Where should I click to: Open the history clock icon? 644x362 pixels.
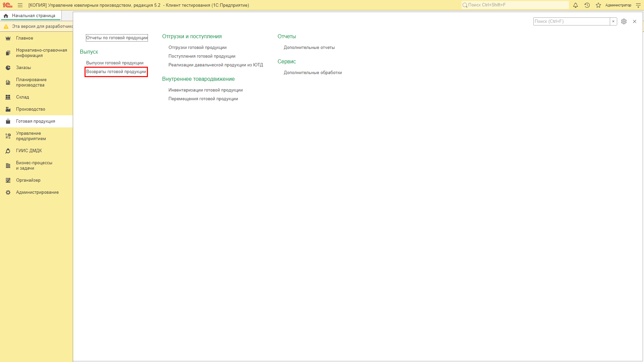click(x=587, y=5)
